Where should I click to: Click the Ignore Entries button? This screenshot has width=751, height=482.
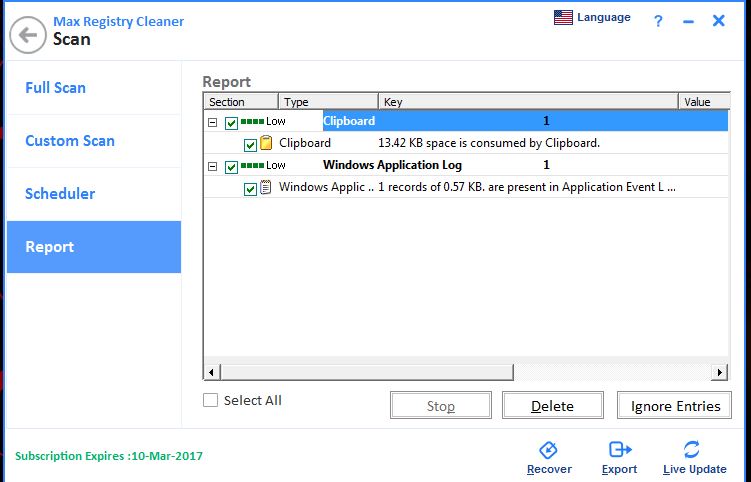[674, 405]
